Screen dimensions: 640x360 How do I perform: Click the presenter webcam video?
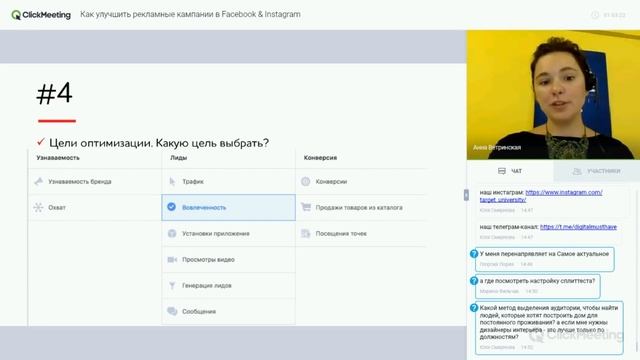pyautogui.click(x=553, y=95)
